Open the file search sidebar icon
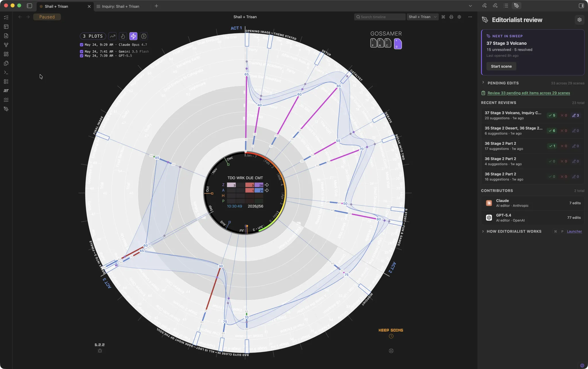Screen dimensions: 588x369 (x=6, y=36)
